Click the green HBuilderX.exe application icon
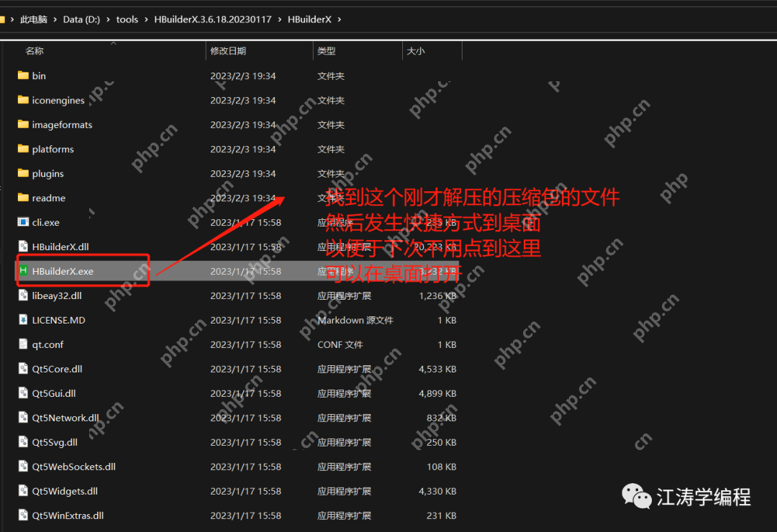The height and width of the screenshot is (532, 777). tap(23, 271)
